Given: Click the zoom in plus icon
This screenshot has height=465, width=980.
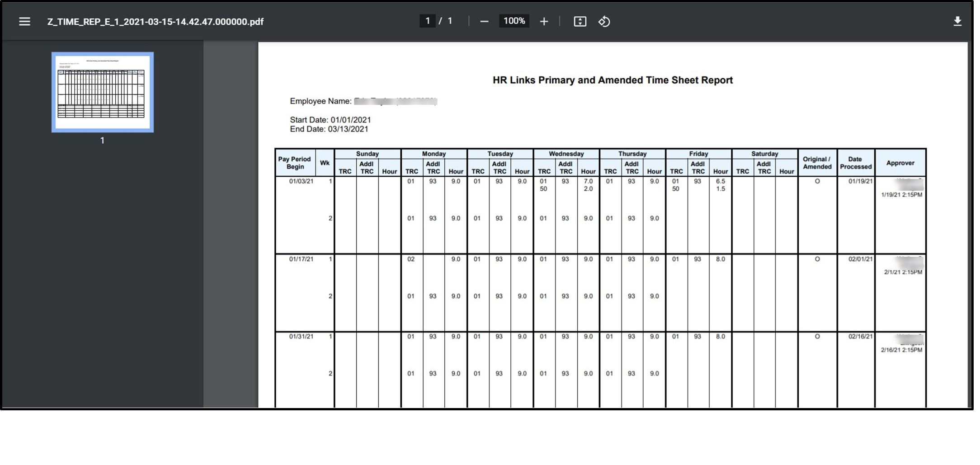Looking at the screenshot, I should 544,22.
